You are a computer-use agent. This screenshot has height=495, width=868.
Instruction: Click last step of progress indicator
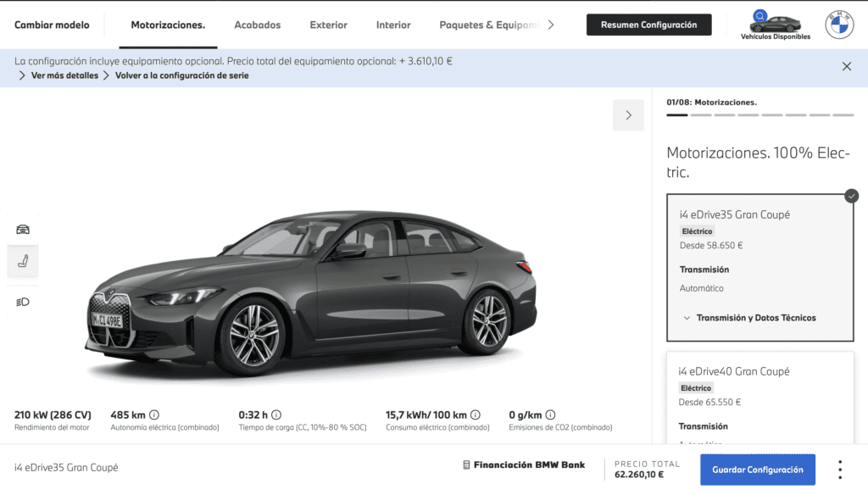tap(843, 115)
